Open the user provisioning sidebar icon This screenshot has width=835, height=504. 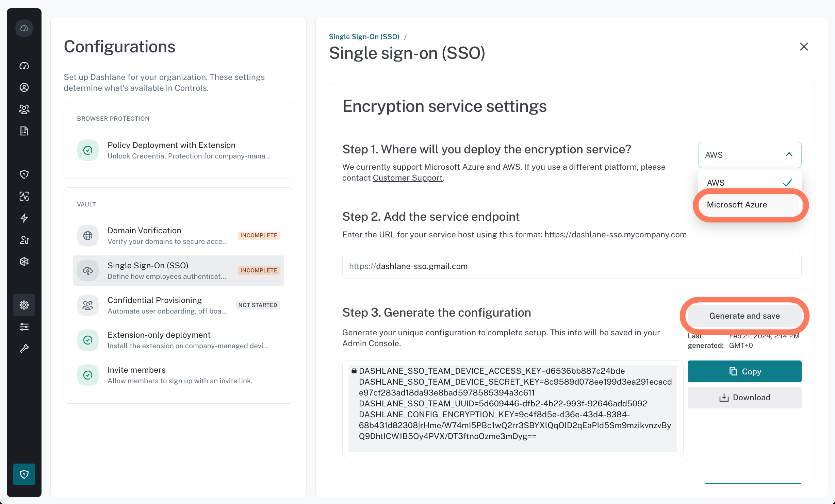(24, 240)
